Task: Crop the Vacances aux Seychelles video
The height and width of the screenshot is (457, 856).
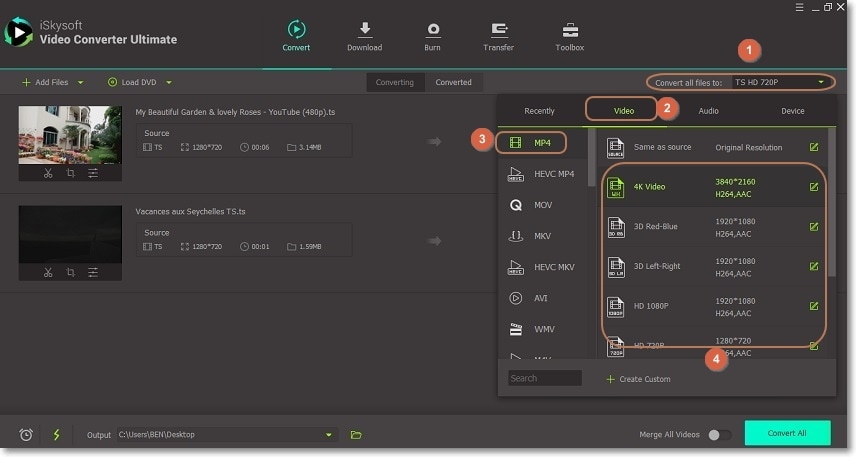Action: [70, 272]
